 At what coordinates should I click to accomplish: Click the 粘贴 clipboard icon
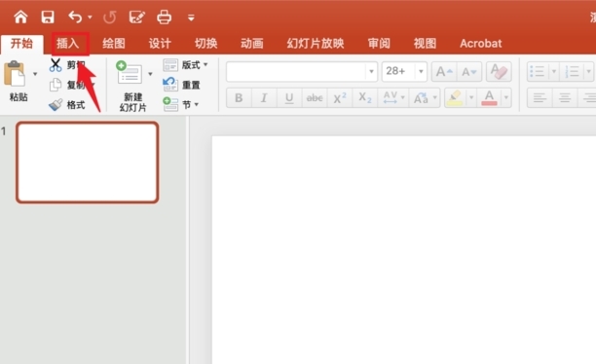coord(15,74)
